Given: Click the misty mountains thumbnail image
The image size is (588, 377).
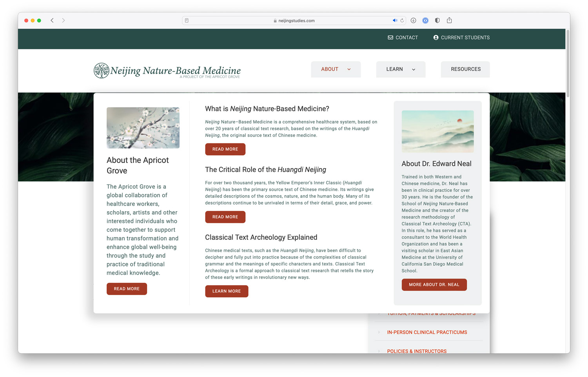Looking at the screenshot, I should (x=437, y=131).
